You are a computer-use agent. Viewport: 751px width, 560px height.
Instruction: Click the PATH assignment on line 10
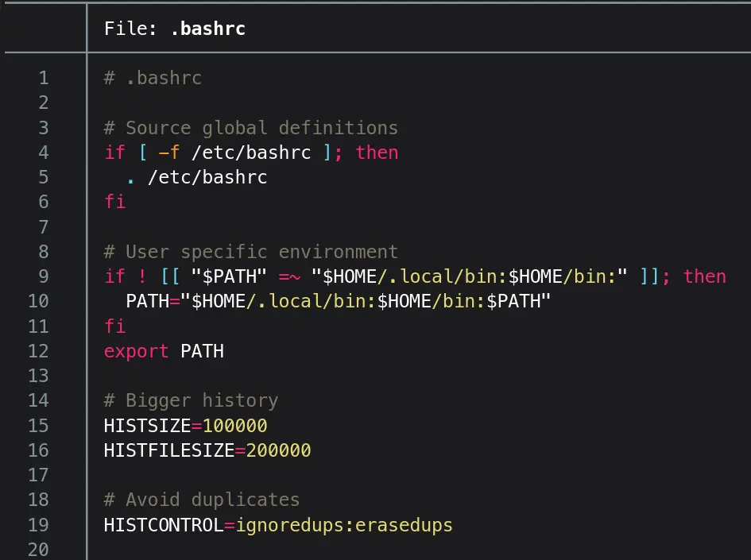147,302
